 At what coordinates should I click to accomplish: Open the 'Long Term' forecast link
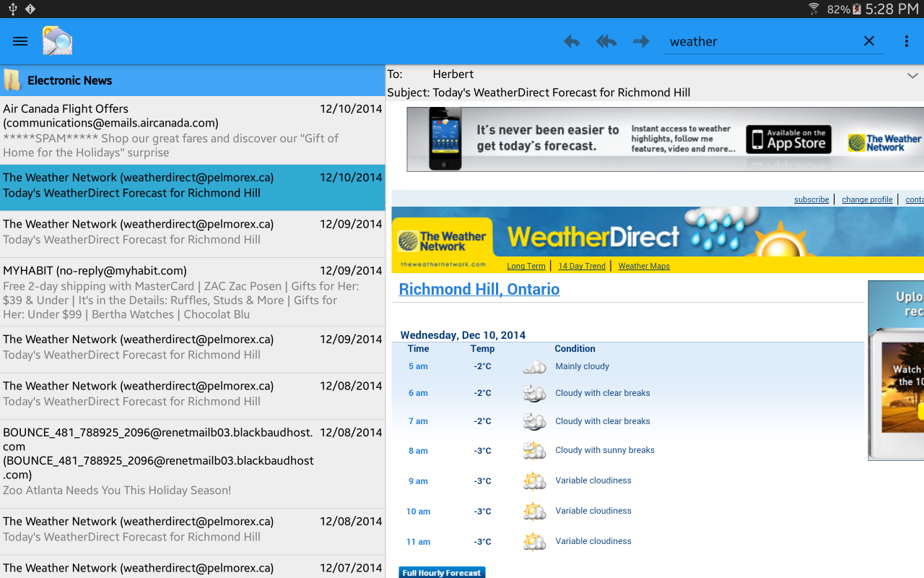tap(526, 266)
